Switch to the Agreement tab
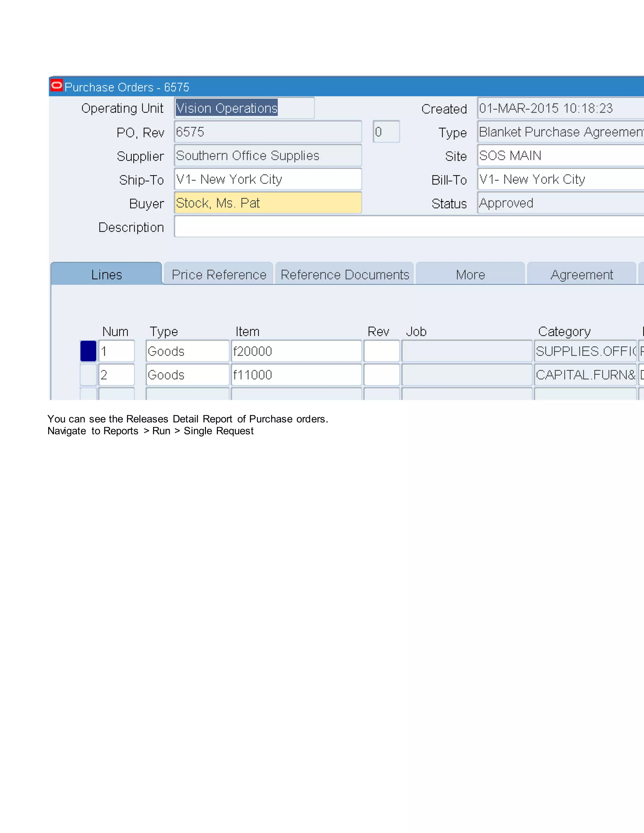644x833 pixels. point(582,274)
